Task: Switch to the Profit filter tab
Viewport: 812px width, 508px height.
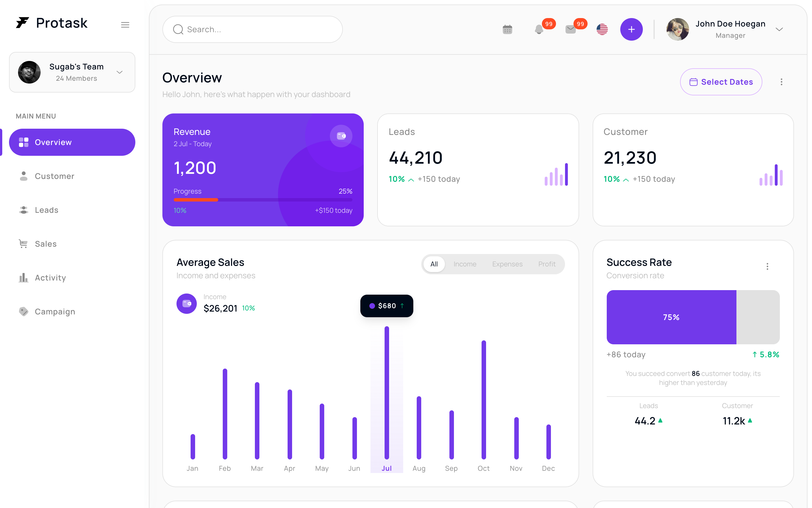Action: [x=547, y=264]
